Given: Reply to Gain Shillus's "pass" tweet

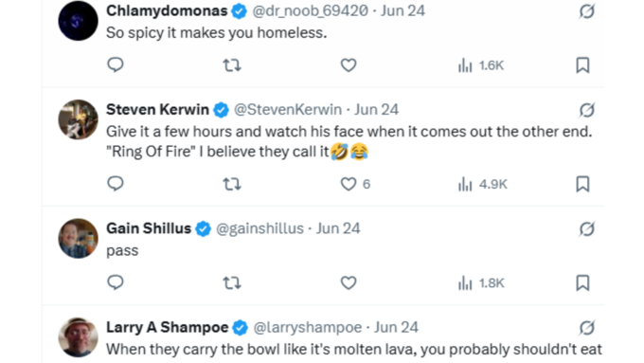Looking at the screenshot, I should tap(116, 282).
